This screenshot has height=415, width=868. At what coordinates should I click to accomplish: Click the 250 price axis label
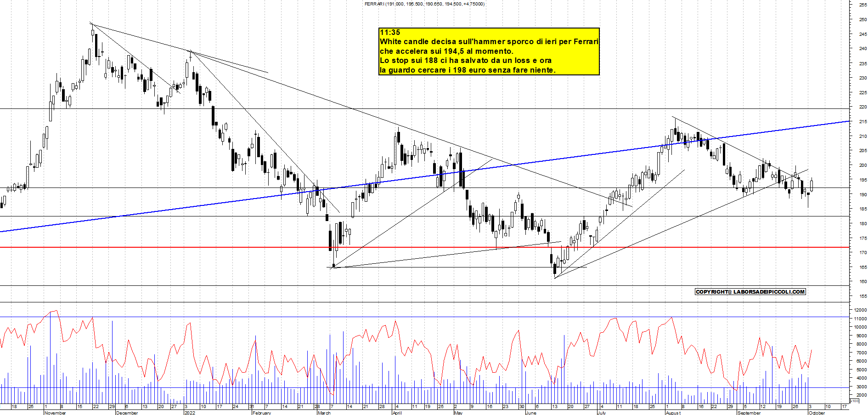pyautogui.click(x=863, y=19)
